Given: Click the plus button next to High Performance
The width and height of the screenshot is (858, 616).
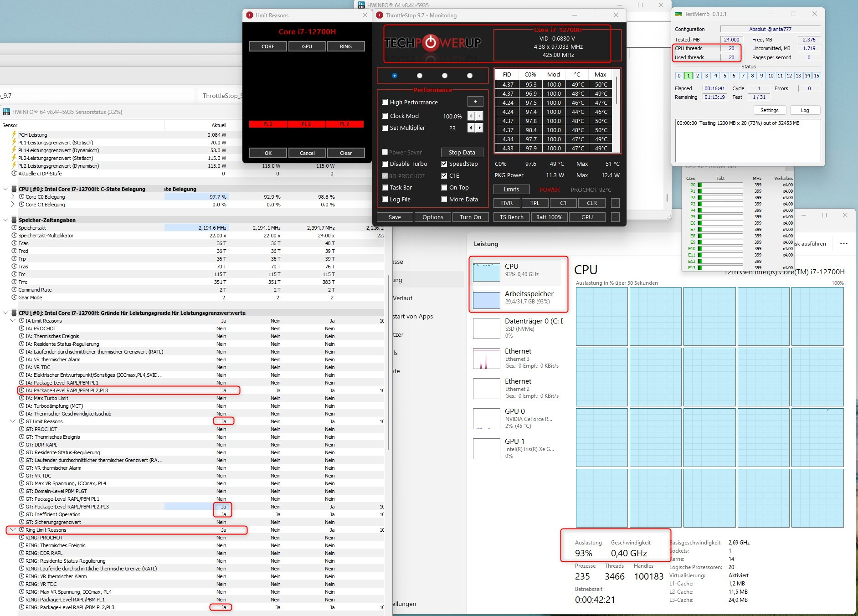Looking at the screenshot, I should pos(475,102).
